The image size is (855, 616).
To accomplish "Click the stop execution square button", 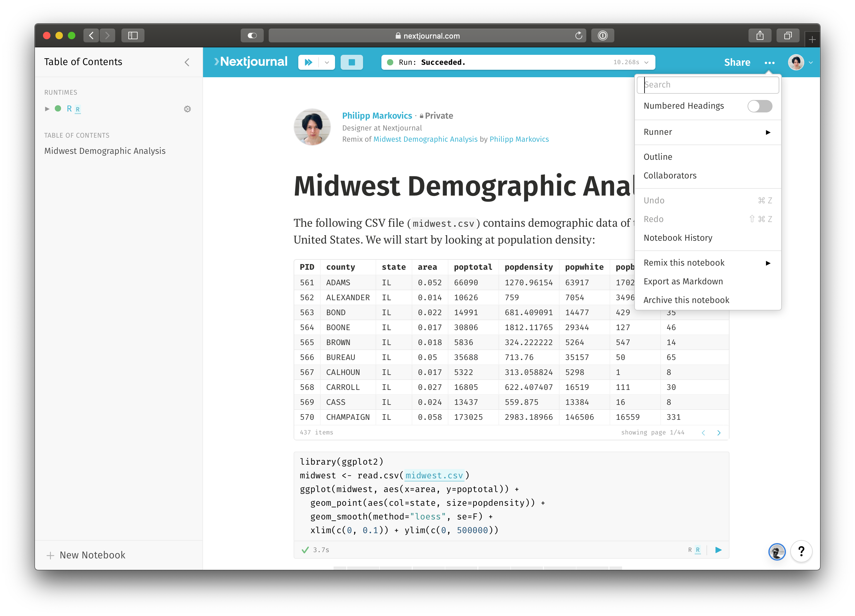I will tap(352, 62).
